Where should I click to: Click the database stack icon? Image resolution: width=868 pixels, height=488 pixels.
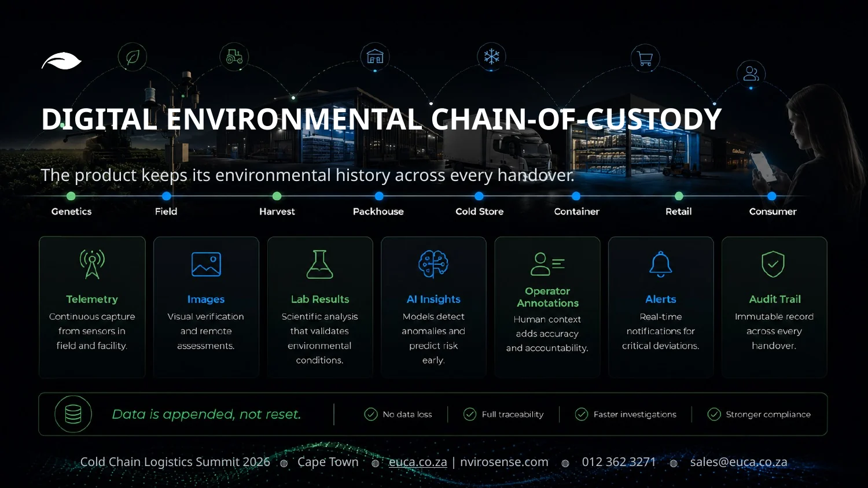click(x=73, y=414)
